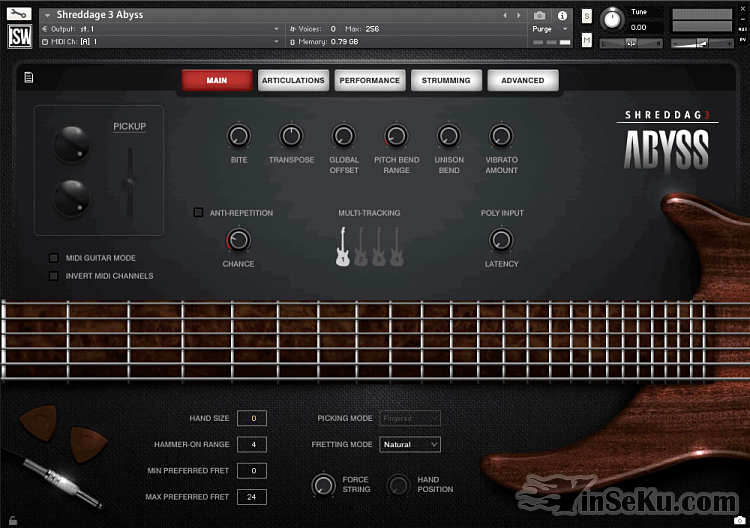The width and height of the screenshot is (750, 528).
Task: Click the Pickup vertical slider
Action: pyautogui.click(x=128, y=182)
